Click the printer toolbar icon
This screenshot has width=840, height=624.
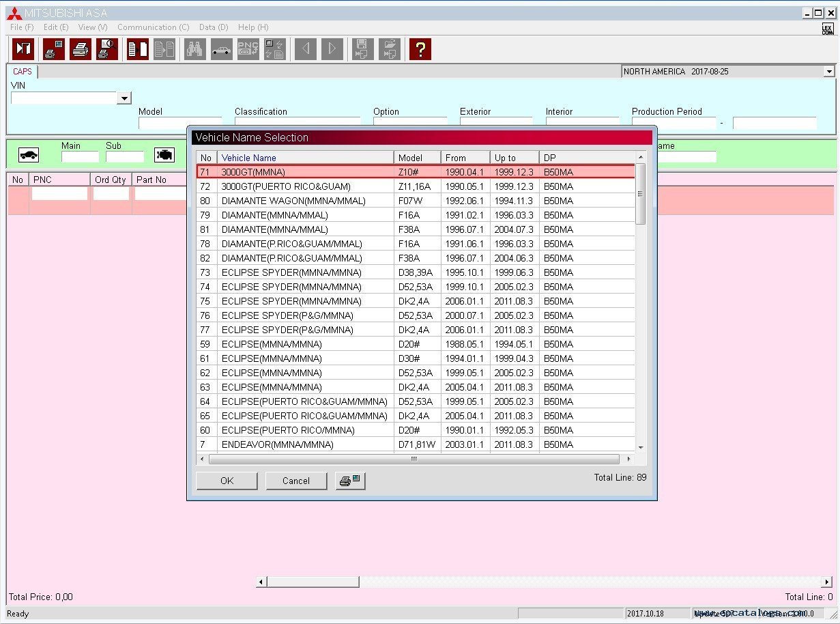tap(81, 49)
